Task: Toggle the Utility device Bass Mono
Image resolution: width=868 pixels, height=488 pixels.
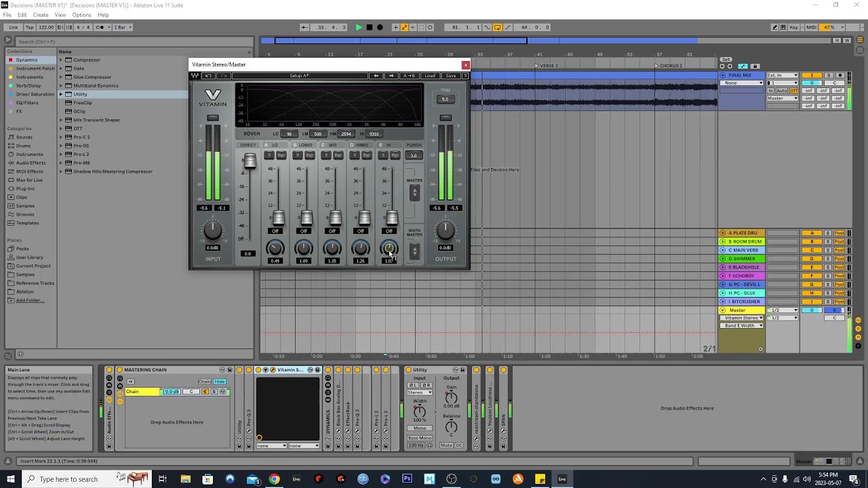Action: tap(420, 438)
